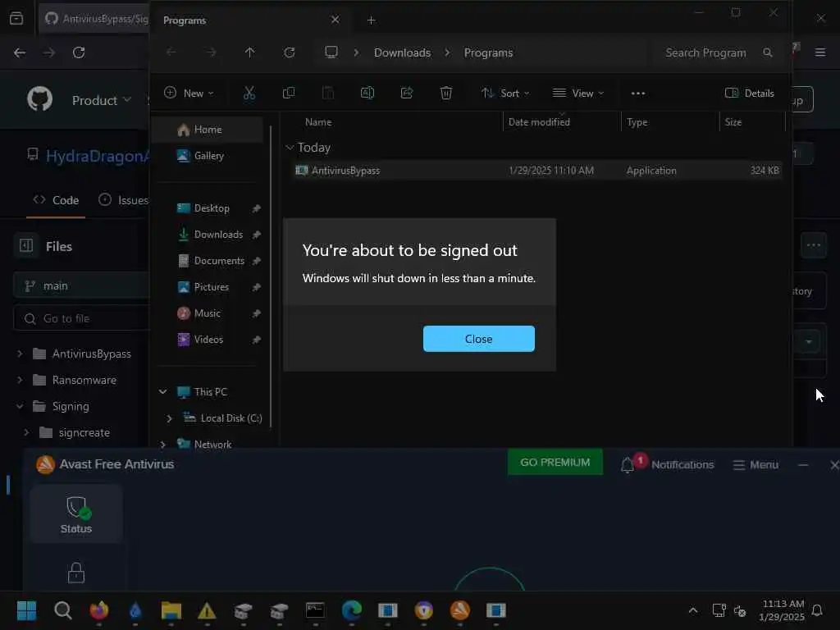
Task: Switch to the GitHub Issues tab
Action: pos(124,200)
